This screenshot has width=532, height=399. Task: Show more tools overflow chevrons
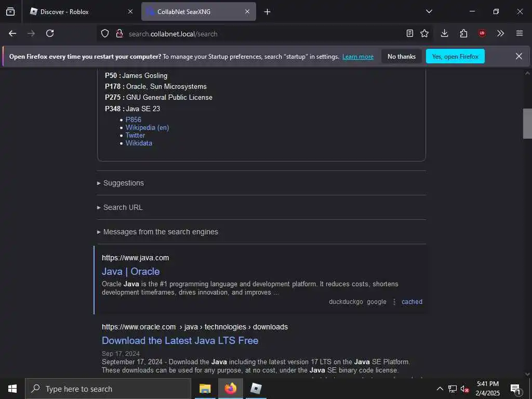pos(500,33)
